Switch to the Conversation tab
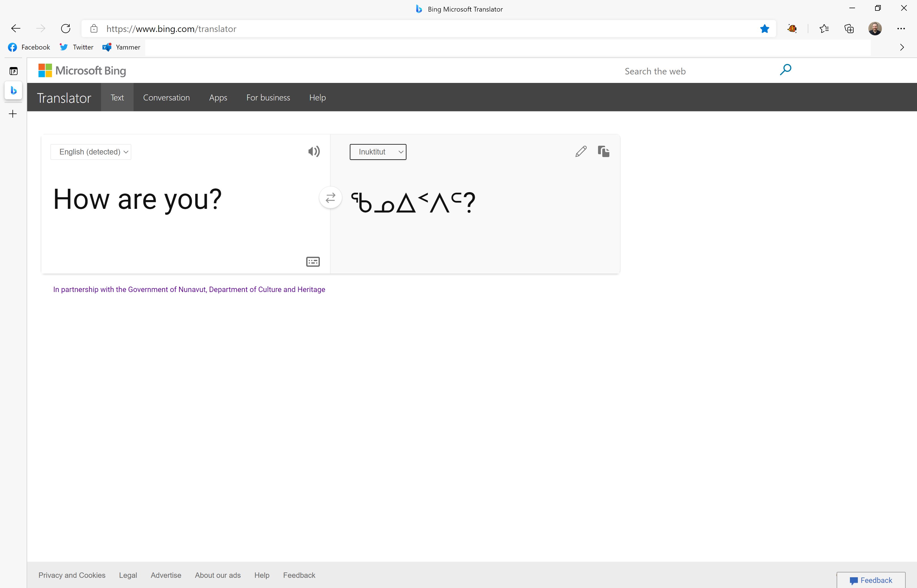Viewport: 917px width, 588px height. 166,98
